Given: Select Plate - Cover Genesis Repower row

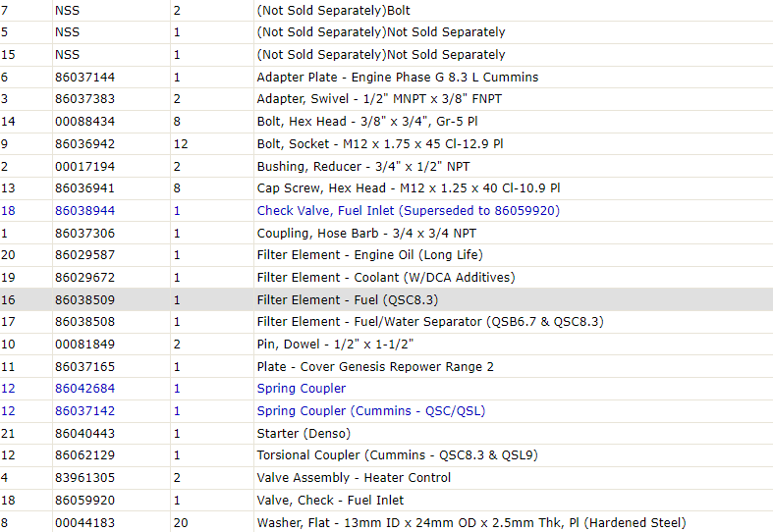Looking at the screenshot, I should 387,366.
